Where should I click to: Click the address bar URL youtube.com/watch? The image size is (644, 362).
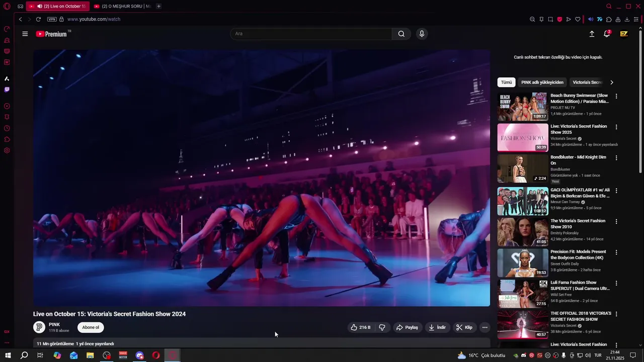point(94,19)
